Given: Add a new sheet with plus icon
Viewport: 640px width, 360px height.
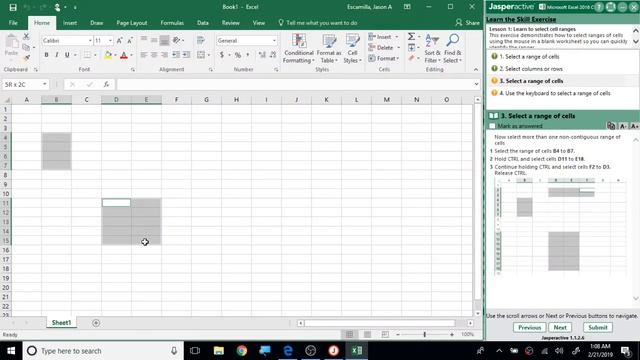Looking at the screenshot, I should 96,323.
